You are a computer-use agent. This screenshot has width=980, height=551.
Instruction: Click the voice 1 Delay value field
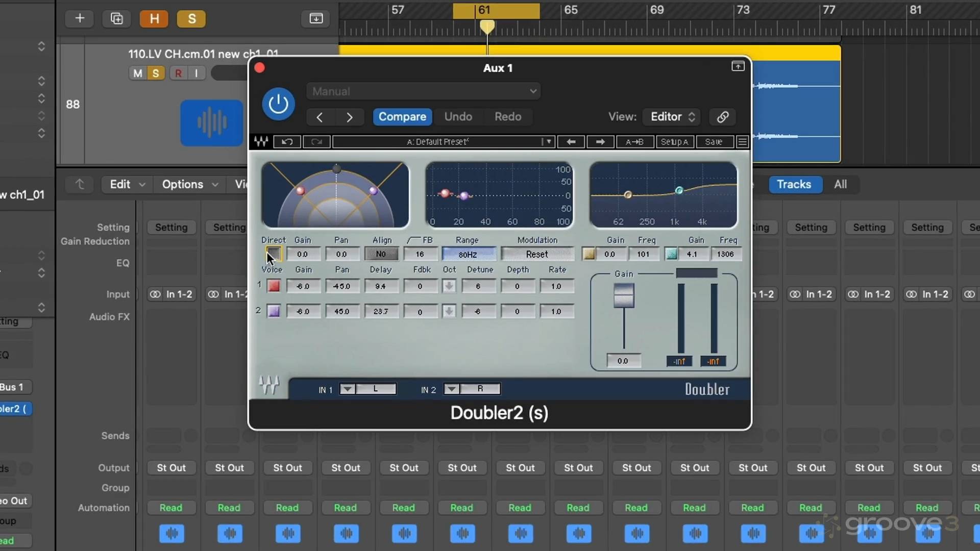(x=381, y=286)
